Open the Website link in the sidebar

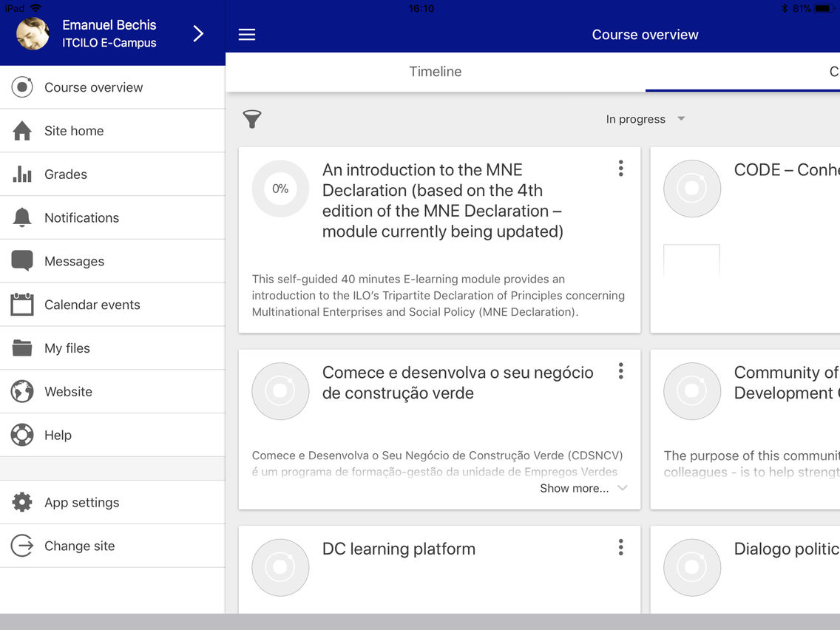68,391
